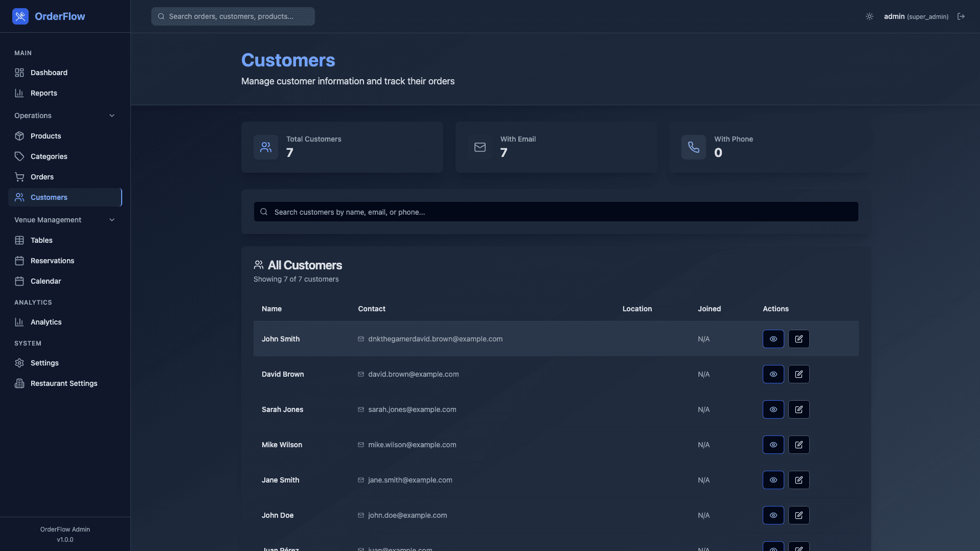The width and height of the screenshot is (980, 551).
Task: Open the Dashboard menu item
Action: point(49,73)
